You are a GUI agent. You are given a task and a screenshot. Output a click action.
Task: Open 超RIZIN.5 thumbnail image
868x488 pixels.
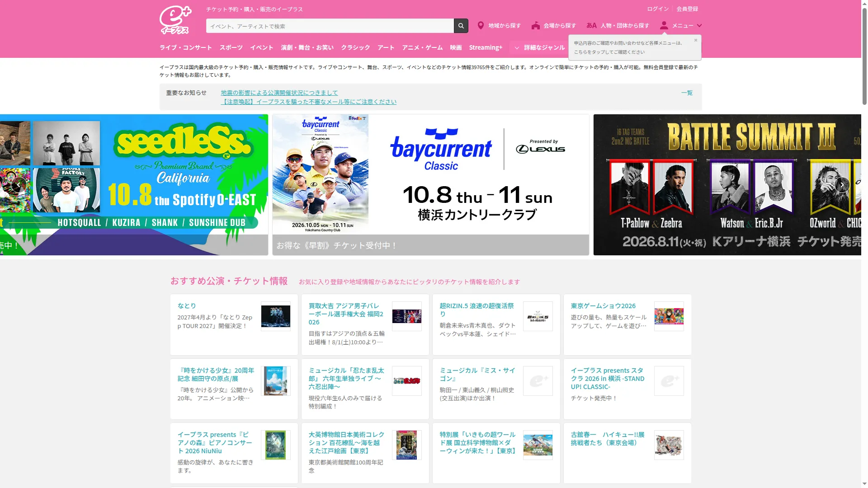538,316
